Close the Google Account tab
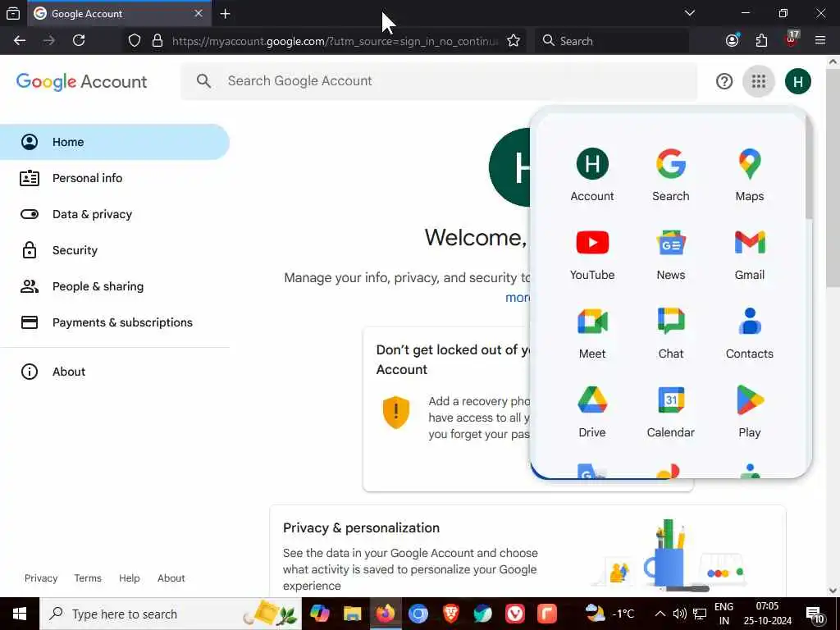Screen dimensions: 840x630 [199, 14]
